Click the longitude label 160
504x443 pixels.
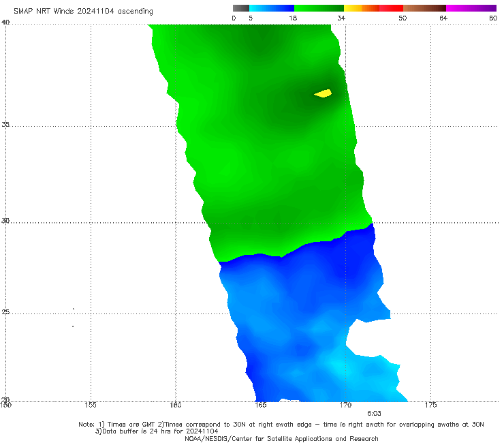[x=176, y=405]
